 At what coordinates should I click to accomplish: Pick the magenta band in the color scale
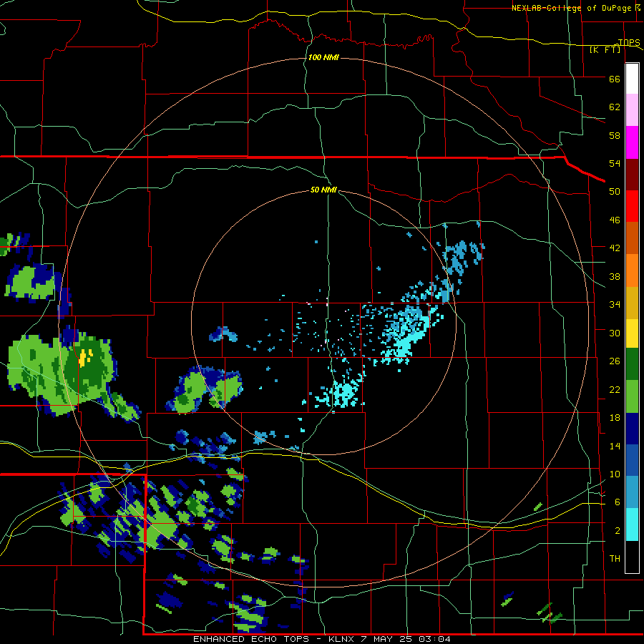632,142
